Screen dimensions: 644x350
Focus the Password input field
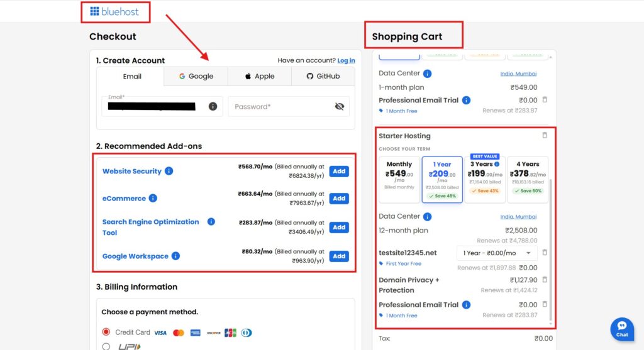[x=289, y=107]
